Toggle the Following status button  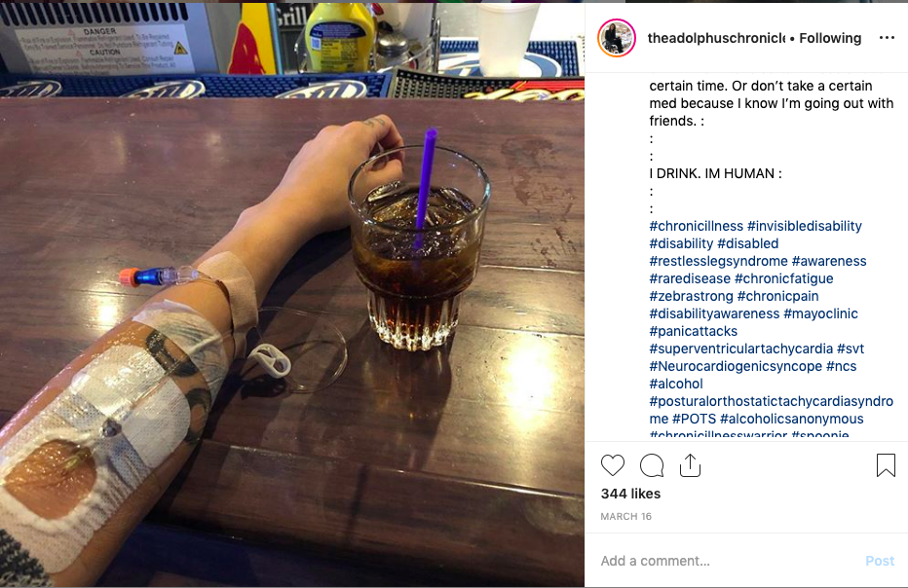[x=830, y=38]
